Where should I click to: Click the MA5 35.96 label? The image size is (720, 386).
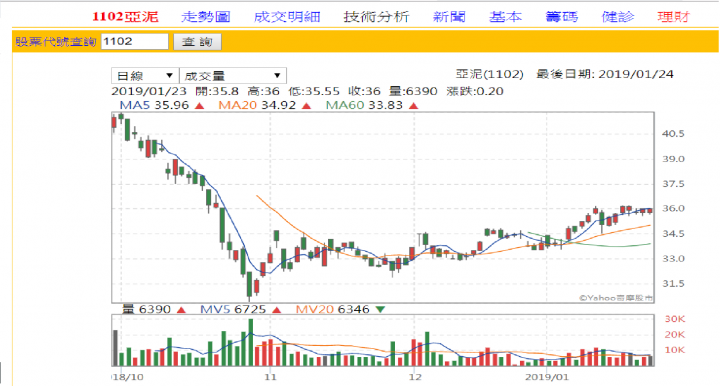[154, 105]
